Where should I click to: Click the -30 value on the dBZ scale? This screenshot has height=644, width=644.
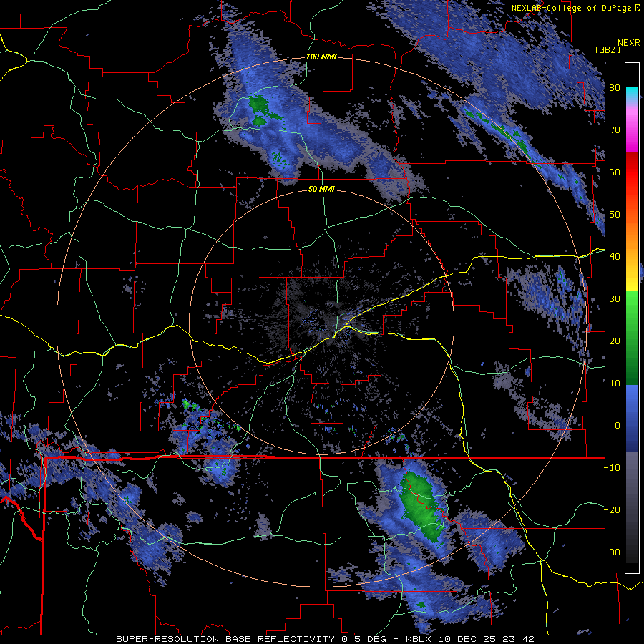coord(612,552)
